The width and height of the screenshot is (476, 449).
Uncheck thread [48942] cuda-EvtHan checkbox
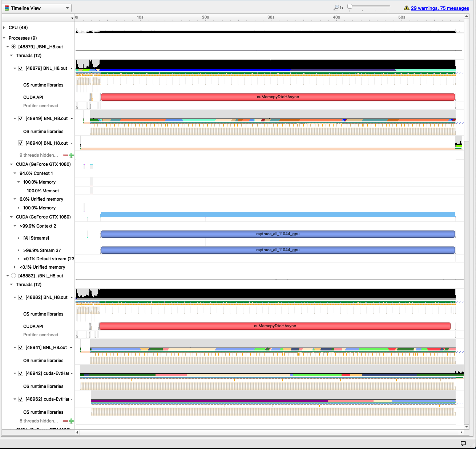pyautogui.click(x=21, y=373)
